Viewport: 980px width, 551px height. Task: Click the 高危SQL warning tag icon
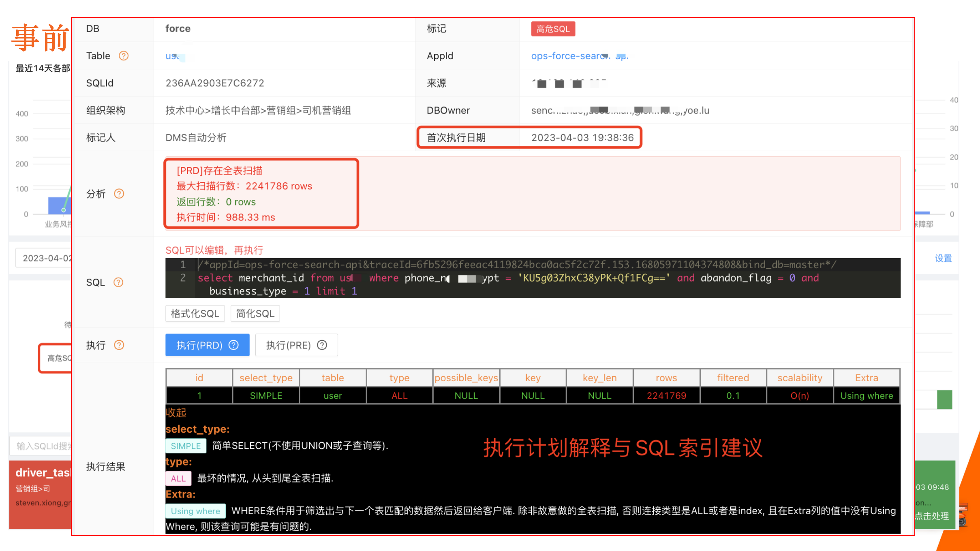[x=552, y=28]
